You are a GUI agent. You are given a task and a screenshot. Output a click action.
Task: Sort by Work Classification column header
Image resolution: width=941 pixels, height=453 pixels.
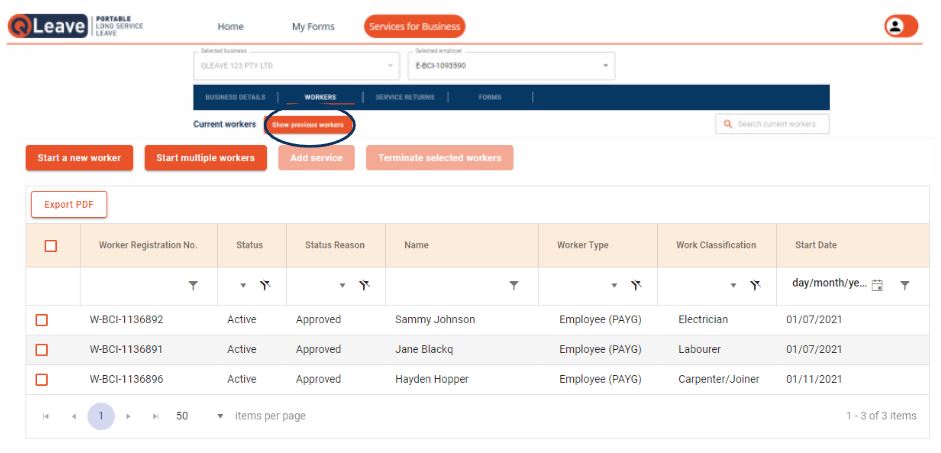(716, 245)
